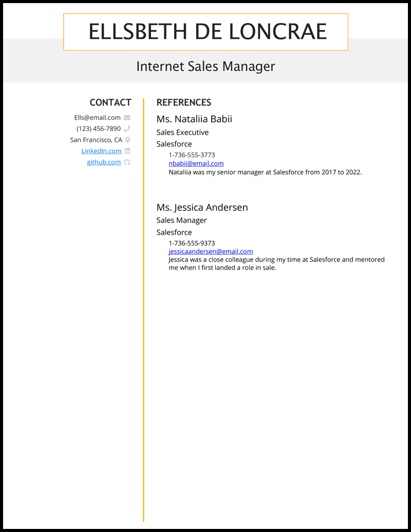Select Salesforce under Sales Executive

[174, 144]
